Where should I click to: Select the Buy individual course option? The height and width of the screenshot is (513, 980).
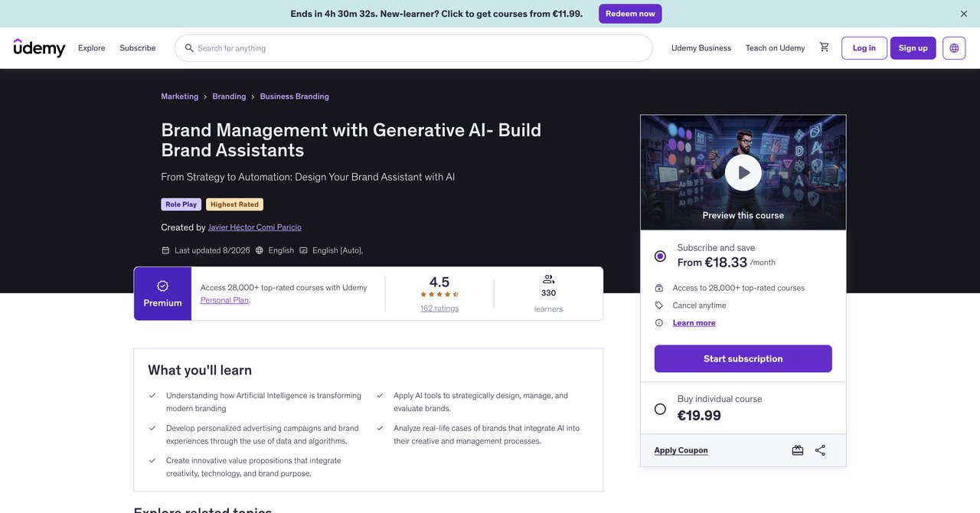pyautogui.click(x=660, y=409)
